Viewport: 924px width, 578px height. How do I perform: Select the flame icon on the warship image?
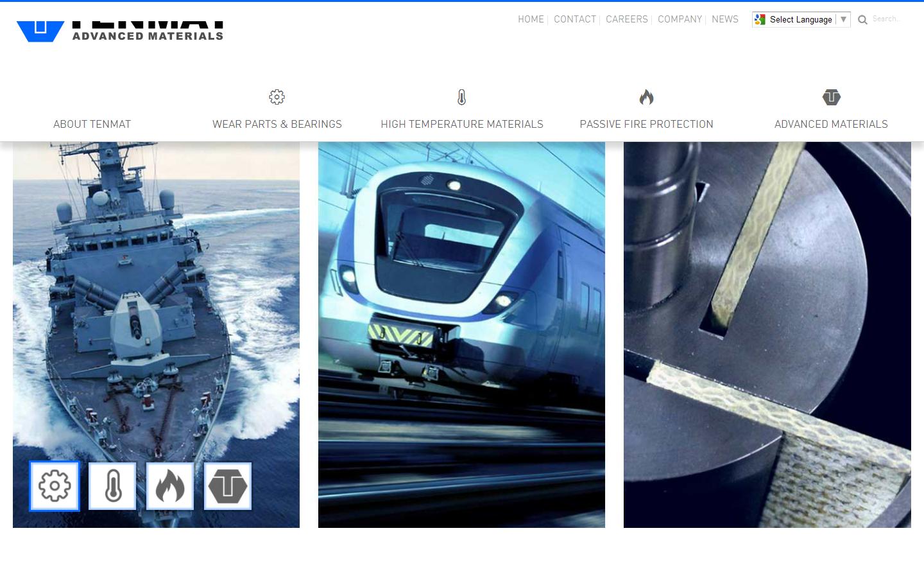pyautogui.click(x=170, y=486)
